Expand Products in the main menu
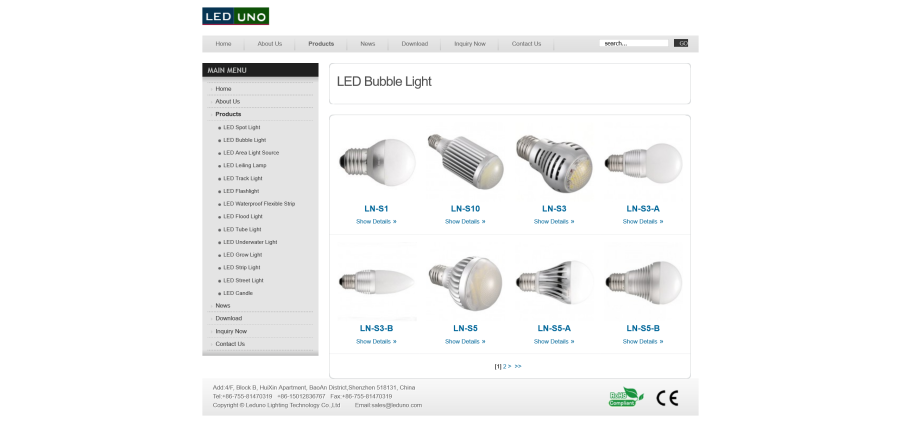The image size is (900, 448). coord(228,114)
